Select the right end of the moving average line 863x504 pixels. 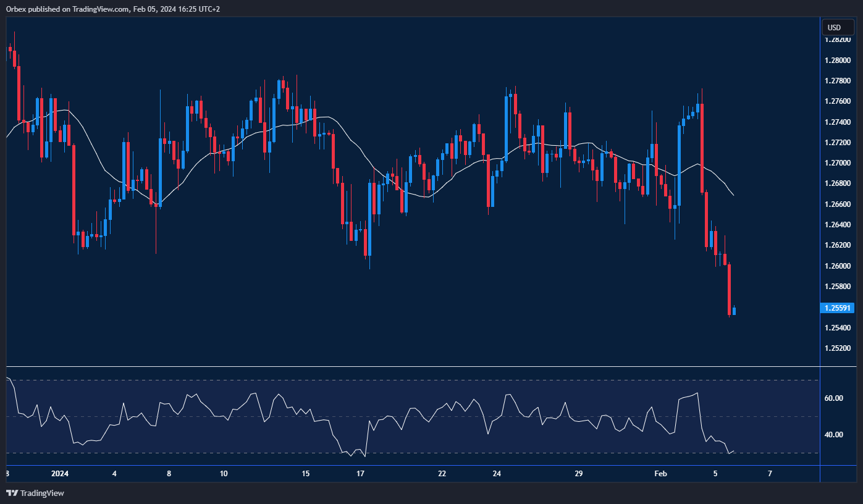click(733, 195)
